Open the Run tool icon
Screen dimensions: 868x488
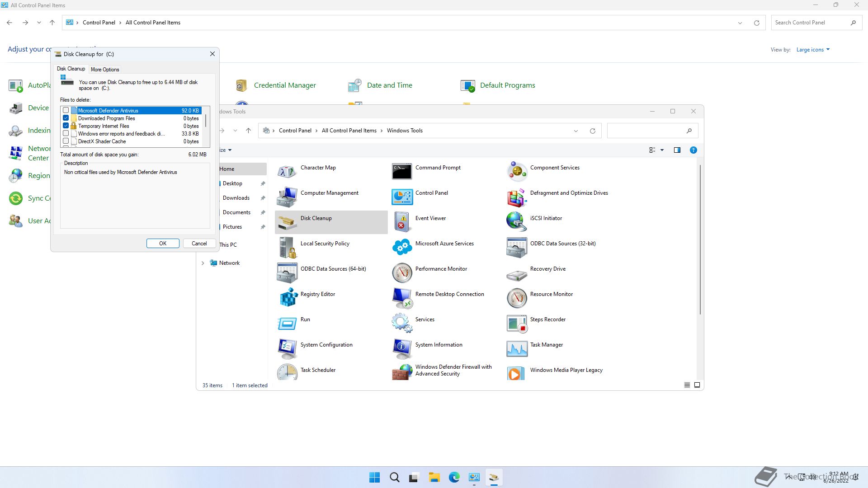287,324
